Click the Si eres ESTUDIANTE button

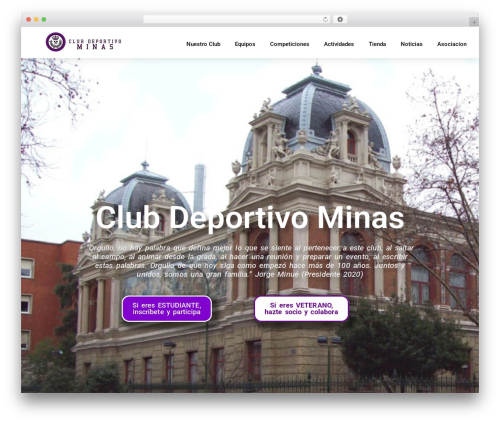(x=167, y=309)
